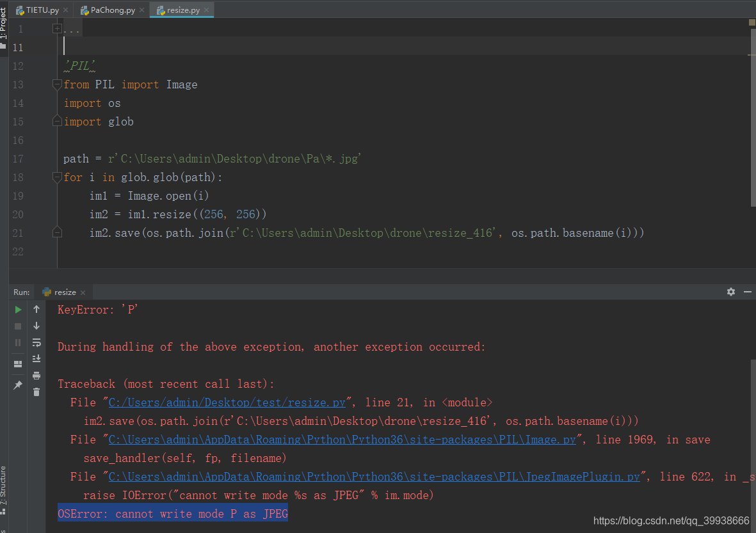Collapse the for loop at line 18
756x533 pixels.
pyautogui.click(x=56, y=177)
